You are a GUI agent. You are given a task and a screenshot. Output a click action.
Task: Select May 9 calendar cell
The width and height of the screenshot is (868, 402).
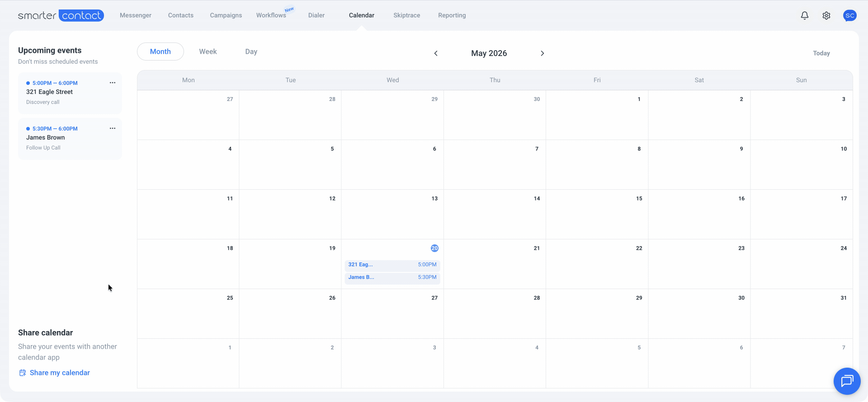699,164
